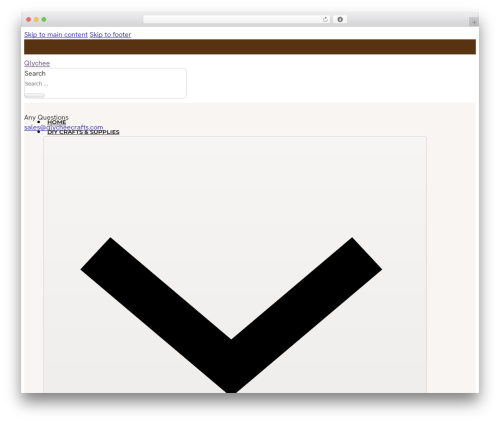Image resolution: width=500 pixels, height=423 pixels.
Task: Expand the large chevron-down submenu arrow
Action: [x=235, y=265]
